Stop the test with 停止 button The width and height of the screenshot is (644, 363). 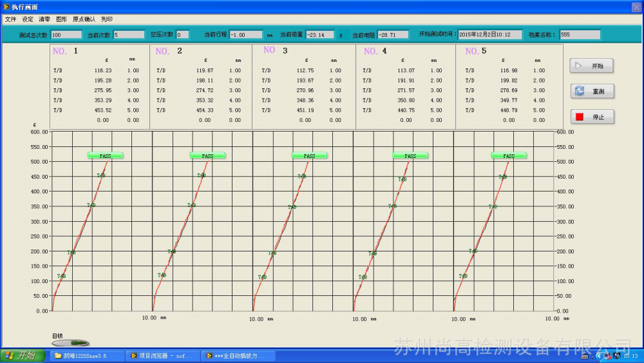tap(591, 117)
